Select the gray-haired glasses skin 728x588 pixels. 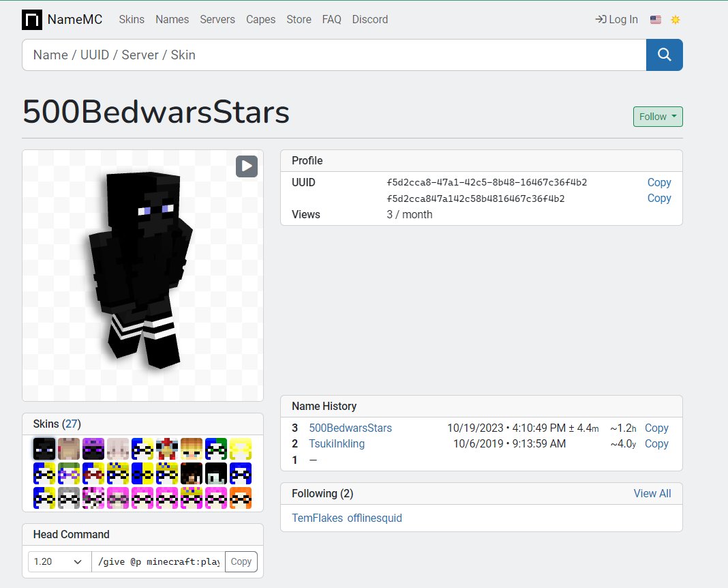[69, 499]
